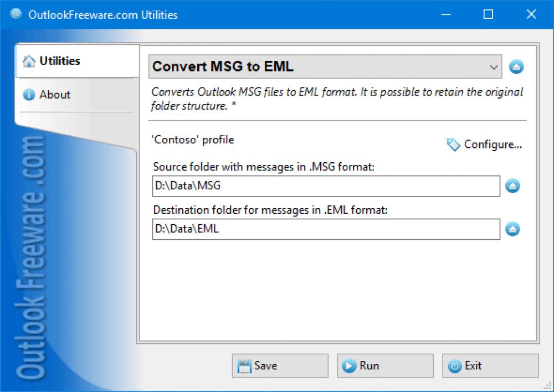Screen dimensions: 554x392
Task: Click the info icon on the About tab
Action: pyautogui.click(x=29, y=95)
